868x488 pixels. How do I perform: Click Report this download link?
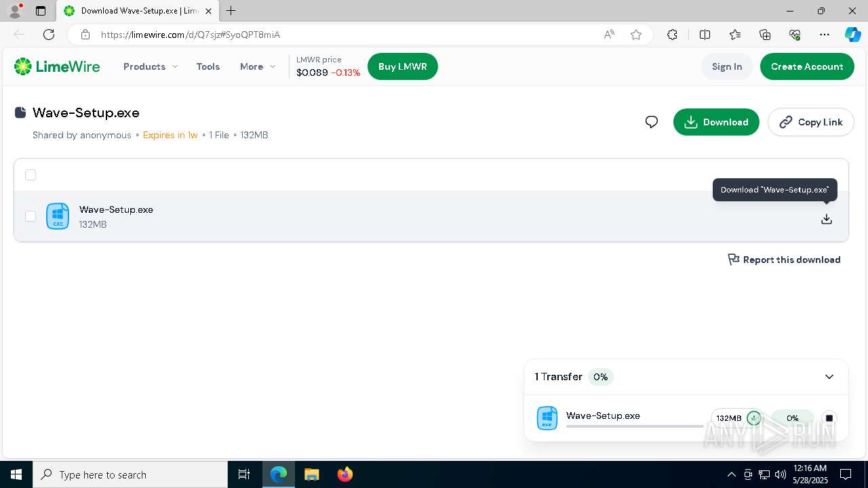coord(784,260)
